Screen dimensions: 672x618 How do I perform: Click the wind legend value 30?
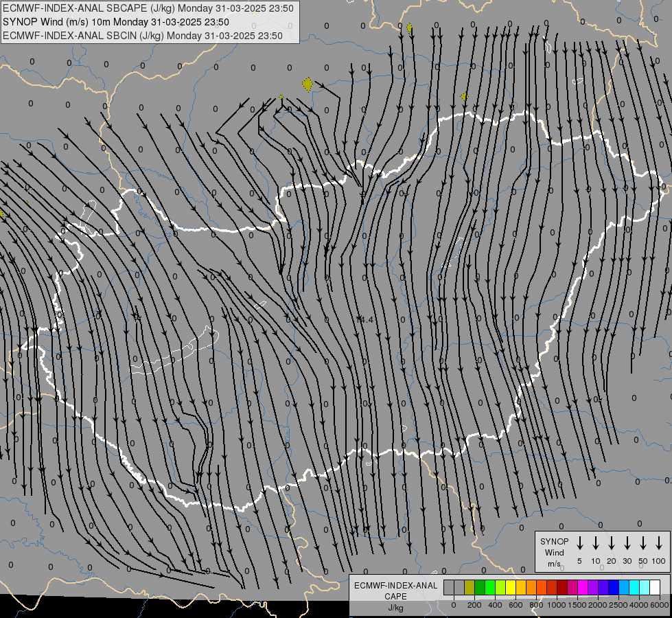pyautogui.click(x=627, y=561)
